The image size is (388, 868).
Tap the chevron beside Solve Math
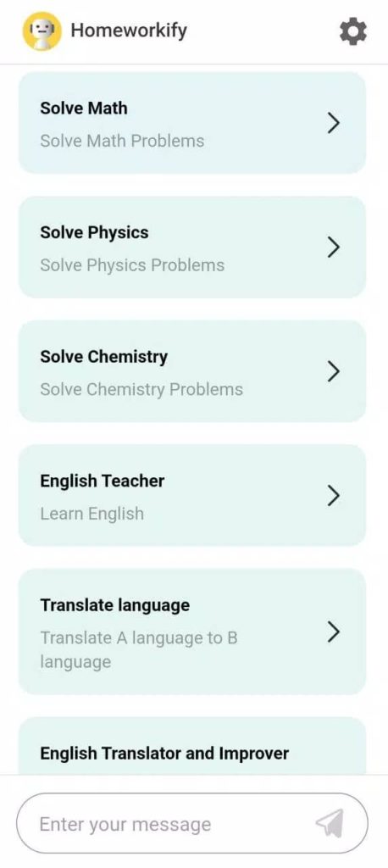[x=333, y=123]
